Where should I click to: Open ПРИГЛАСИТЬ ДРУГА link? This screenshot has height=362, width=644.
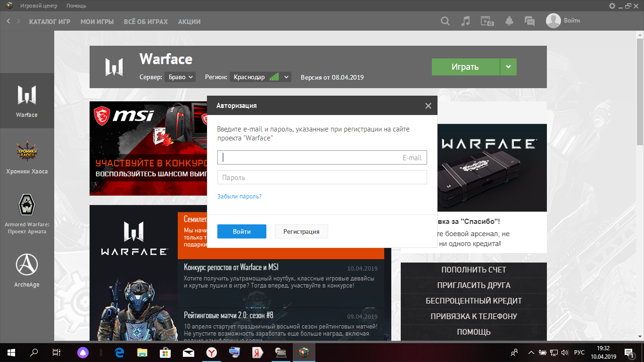(474, 286)
